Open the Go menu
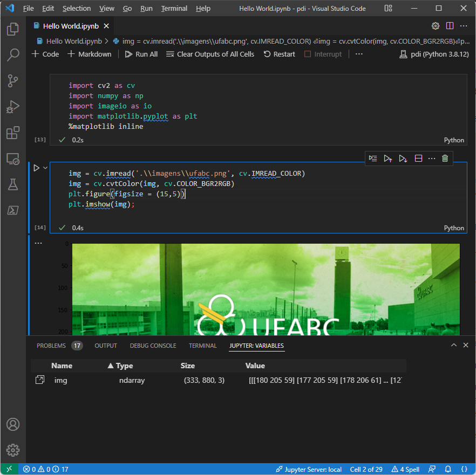Viewport: 476px width, 475px height. point(127,9)
